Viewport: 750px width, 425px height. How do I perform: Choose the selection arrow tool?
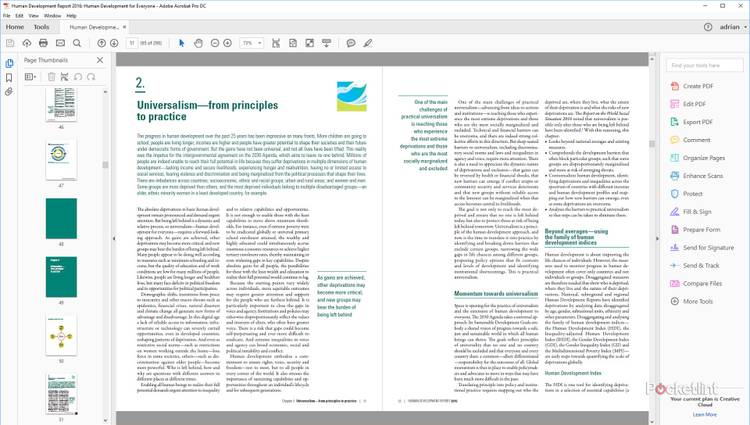point(181,43)
